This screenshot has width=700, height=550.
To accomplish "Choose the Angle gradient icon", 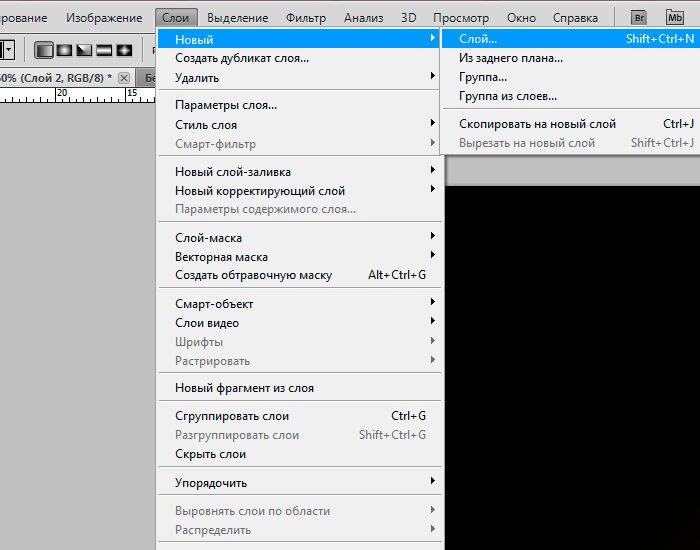I will click(84, 50).
